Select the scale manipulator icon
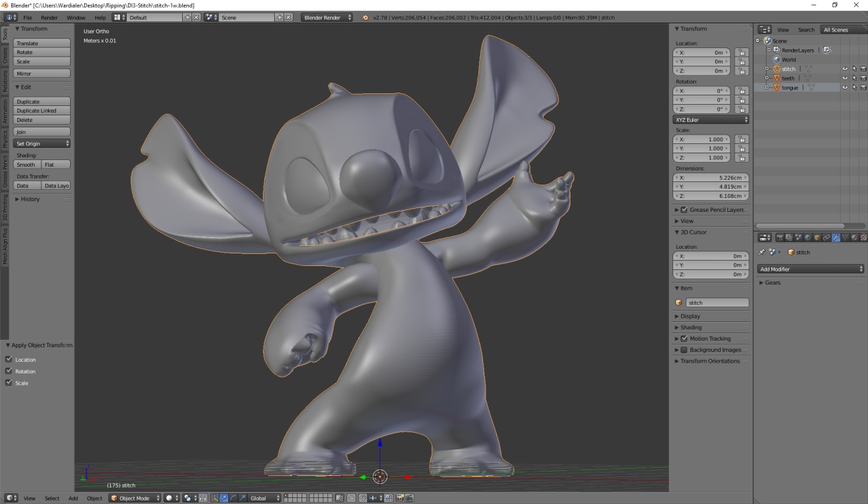This screenshot has height=504, width=868. coord(242,498)
